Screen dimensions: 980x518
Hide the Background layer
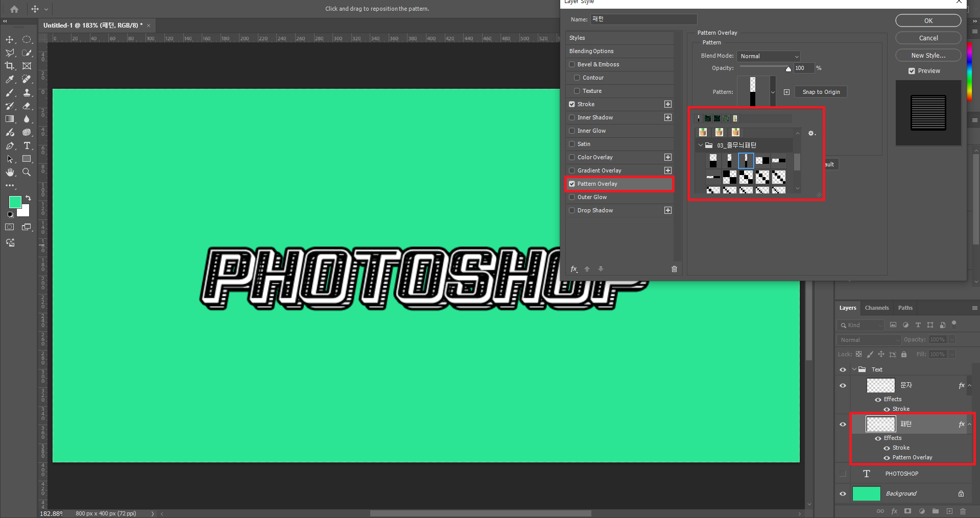(x=843, y=494)
